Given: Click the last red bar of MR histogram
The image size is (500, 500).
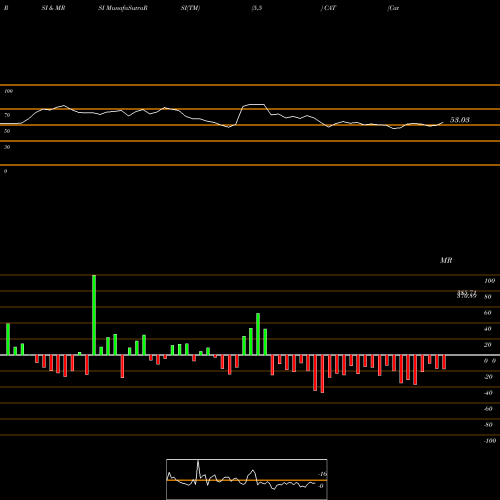Looking at the screenshot, I should (444, 362).
